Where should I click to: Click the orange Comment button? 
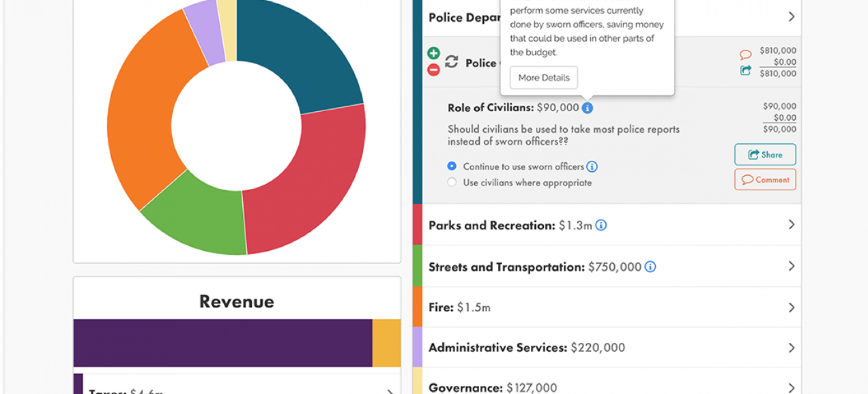pyautogui.click(x=765, y=179)
